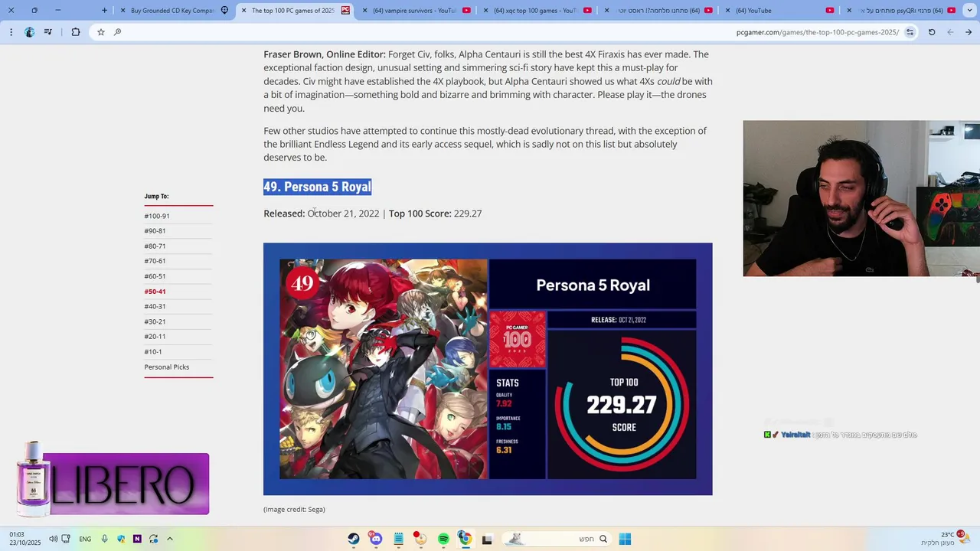Open the browser main menu dots

(x=11, y=32)
